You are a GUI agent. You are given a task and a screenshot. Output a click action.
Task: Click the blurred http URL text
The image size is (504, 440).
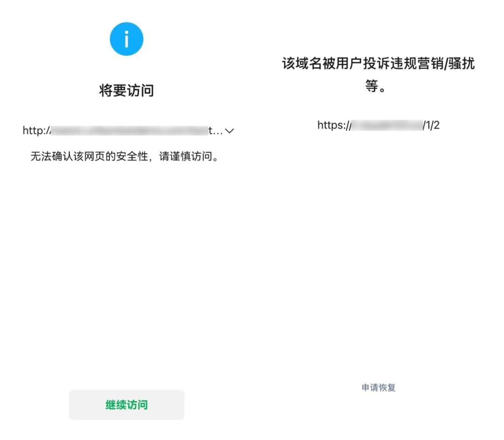pos(121,131)
